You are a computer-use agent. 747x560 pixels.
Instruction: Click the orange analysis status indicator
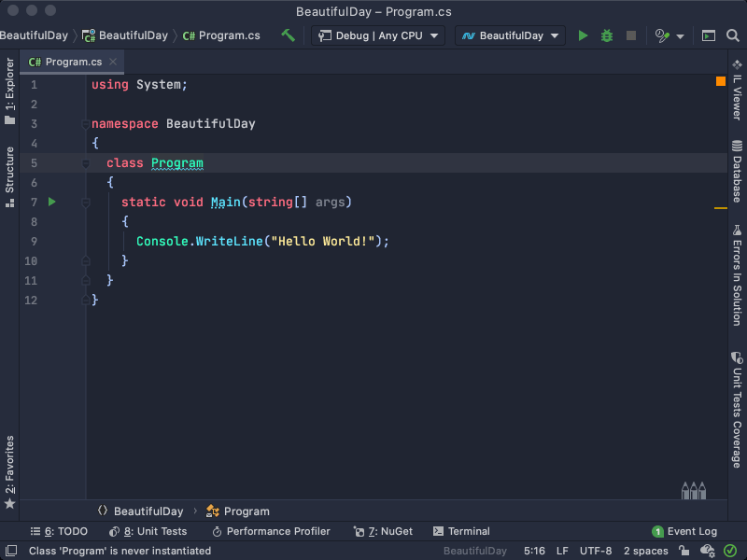tap(720, 81)
